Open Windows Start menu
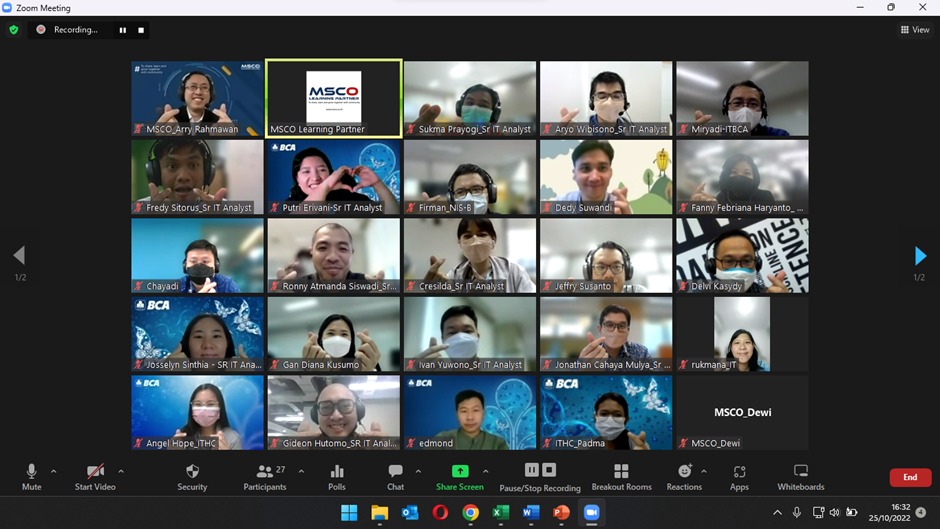The height and width of the screenshot is (529, 940). point(349,513)
